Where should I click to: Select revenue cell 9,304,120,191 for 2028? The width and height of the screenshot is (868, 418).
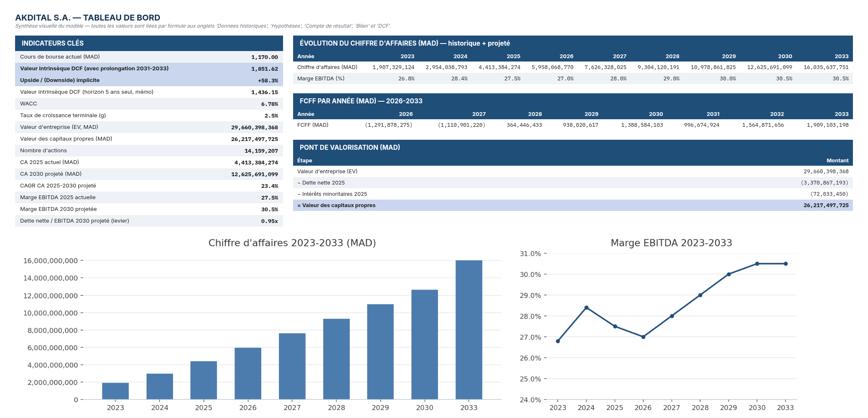[x=658, y=67]
